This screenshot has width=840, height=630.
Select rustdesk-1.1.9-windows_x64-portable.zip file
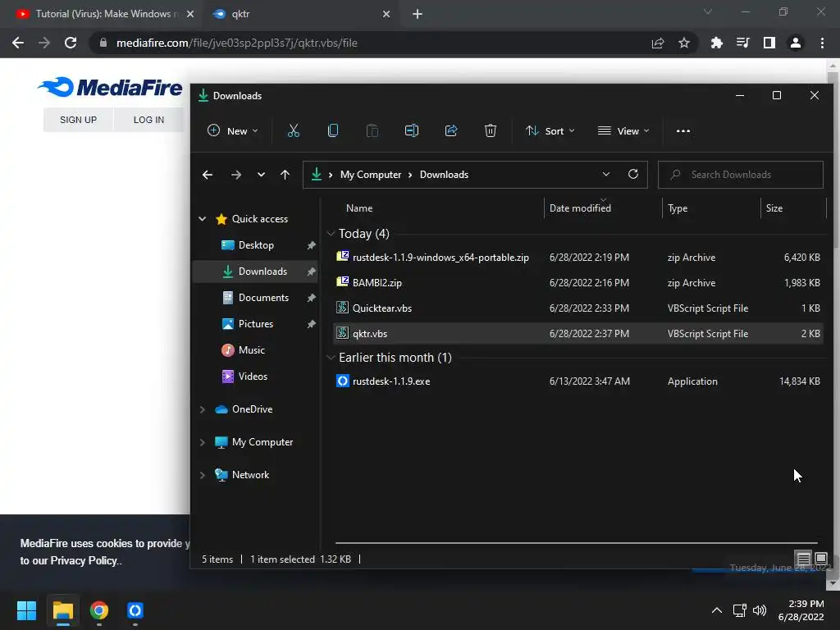pos(578,258)
